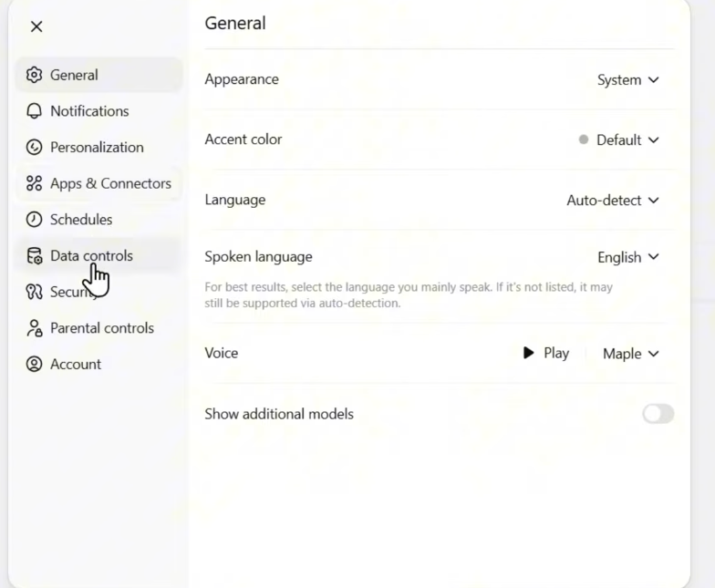The width and height of the screenshot is (715, 588).
Task: Click the Personalization sidebar icon
Action: [35, 148]
